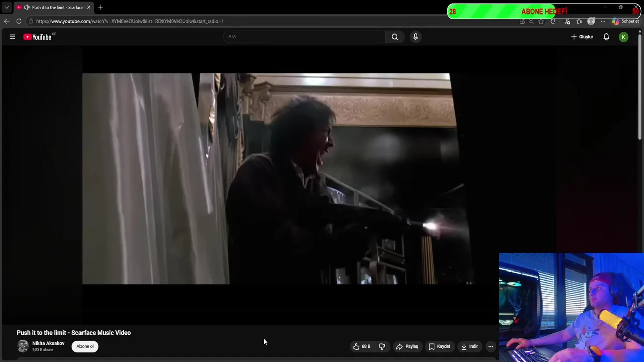The height and width of the screenshot is (362, 644).
Task: Open the Sohbet et Copilot button
Action: click(x=625, y=21)
